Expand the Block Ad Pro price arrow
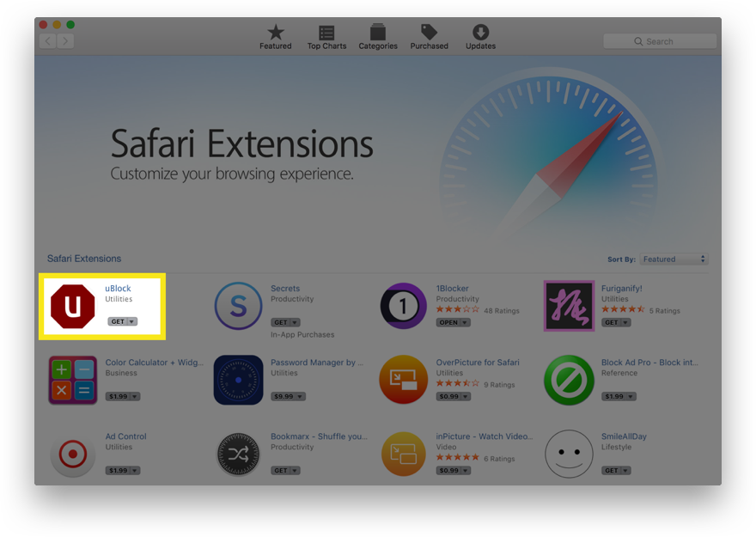The width and height of the screenshot is (756, 537). (631, 397)
